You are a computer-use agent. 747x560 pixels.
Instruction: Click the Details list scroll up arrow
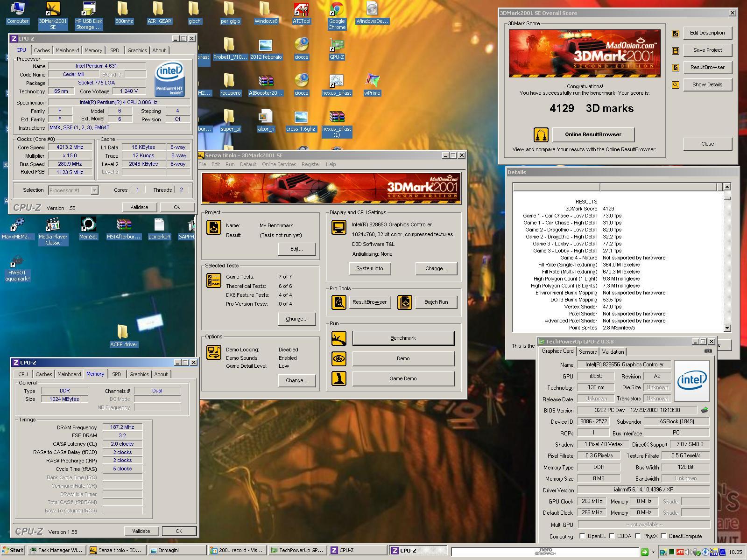pyautogui.click(x=727, y=187)
